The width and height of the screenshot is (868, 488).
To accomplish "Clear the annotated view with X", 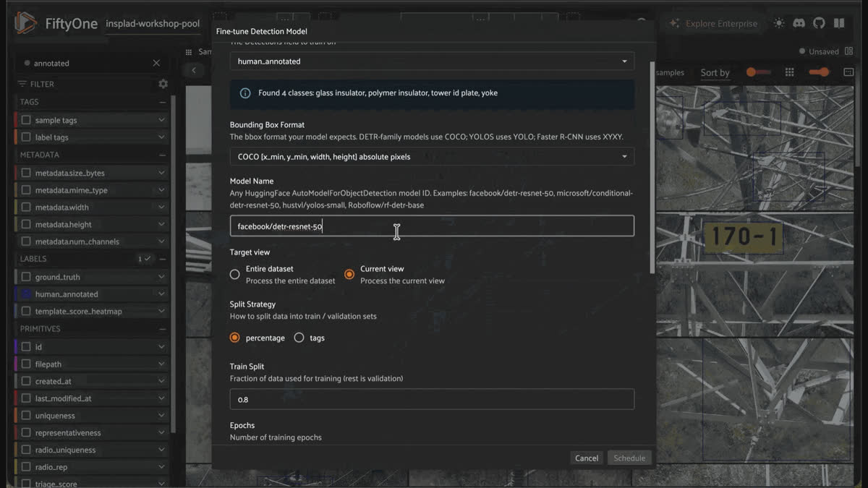I will click(x=156, y=63).
